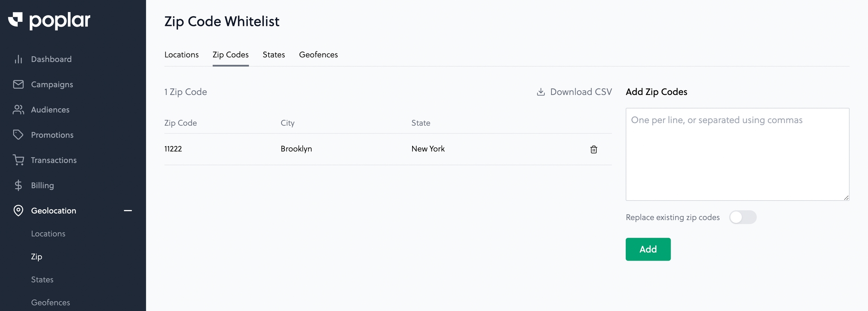This screenshot has height=311, width=868.
Task: Click the Campaigns envelope icon
Action: tap(18, 84)
